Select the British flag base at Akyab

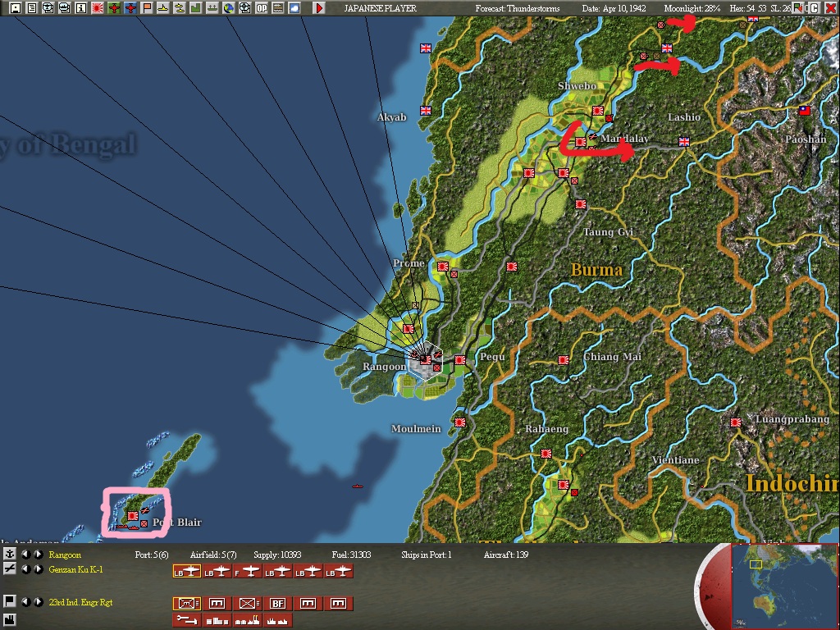click(x=426, y=111)
